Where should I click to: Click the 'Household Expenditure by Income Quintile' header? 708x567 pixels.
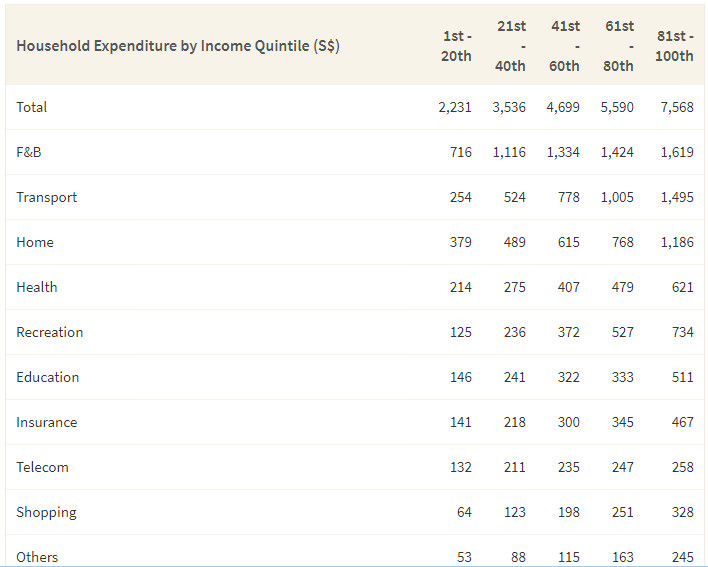178,46
